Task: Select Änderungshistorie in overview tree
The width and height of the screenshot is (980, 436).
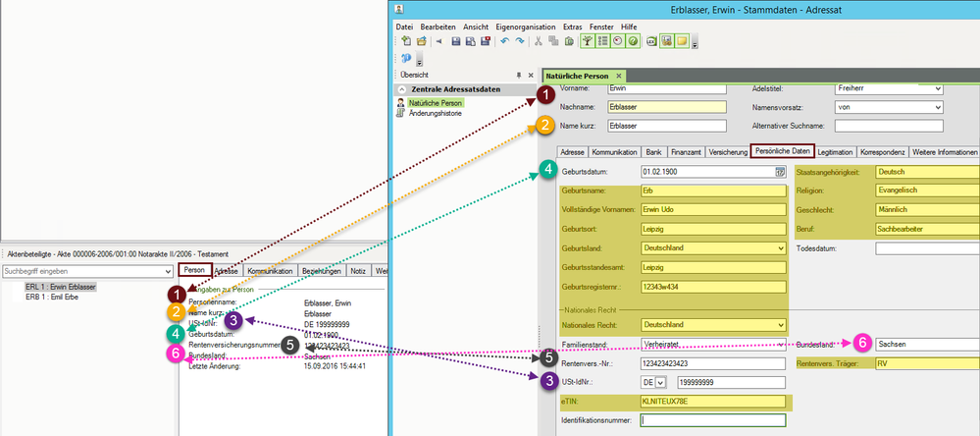Action: pos(435,113)
